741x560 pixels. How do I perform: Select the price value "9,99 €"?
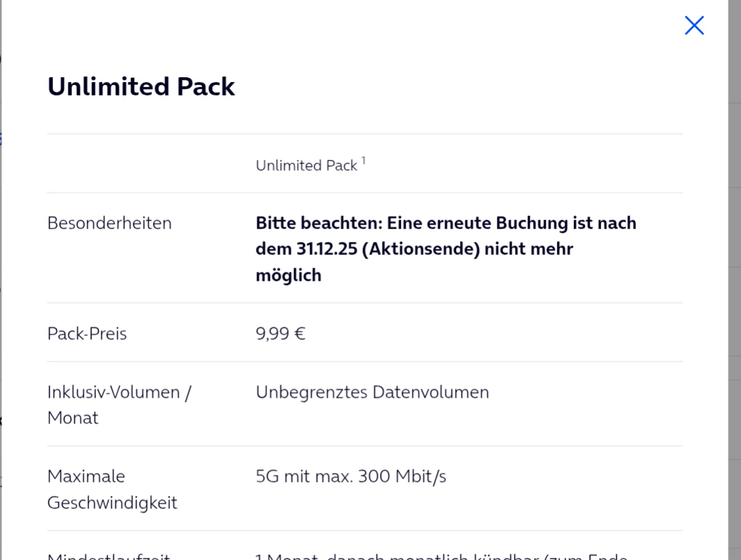pyautogui.click(x=280, y=334)
